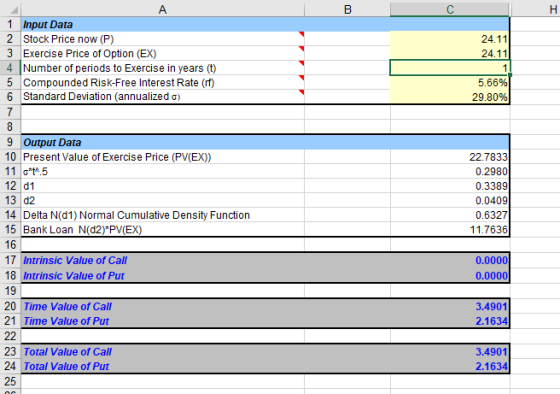The image size is (560, 394).
Task: Click 'Total Value of Put' label
Action: pos(66,366)
